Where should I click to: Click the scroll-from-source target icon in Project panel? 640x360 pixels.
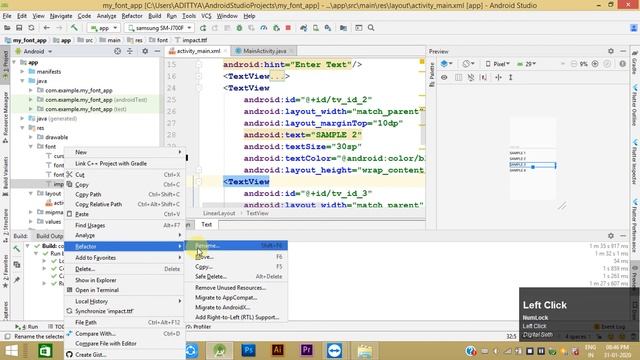pyautogui.click(x=118, y=51)
